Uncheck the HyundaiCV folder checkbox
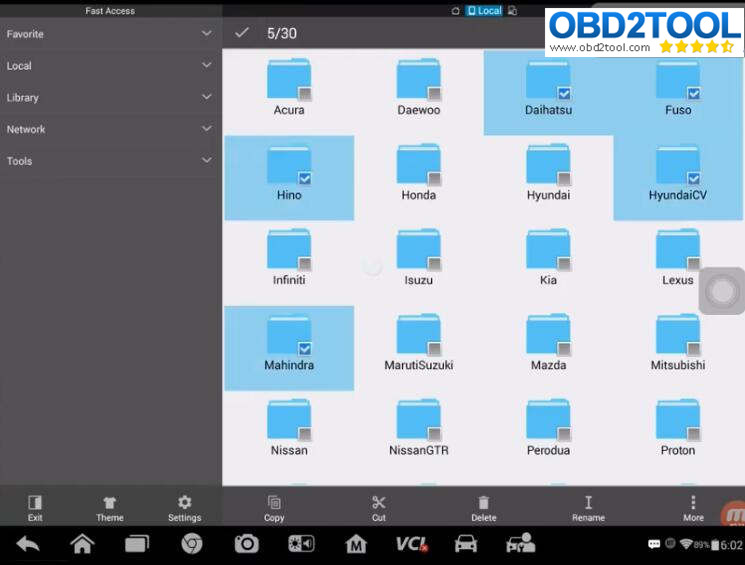This screenshot has height=565, width=745. [694, 179]
